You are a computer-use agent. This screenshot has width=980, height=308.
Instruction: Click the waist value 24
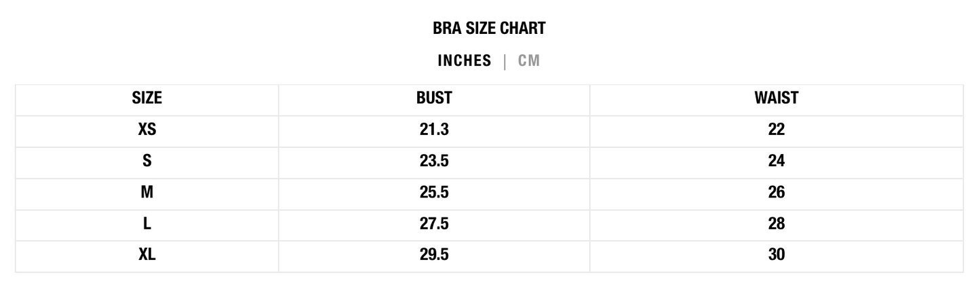(x=777, y=161)
